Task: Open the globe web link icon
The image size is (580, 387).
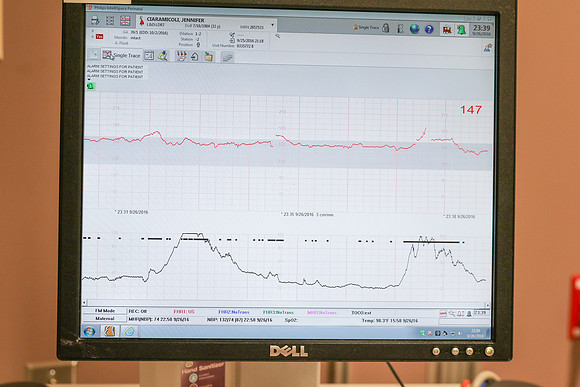Action: coord(415,29)
